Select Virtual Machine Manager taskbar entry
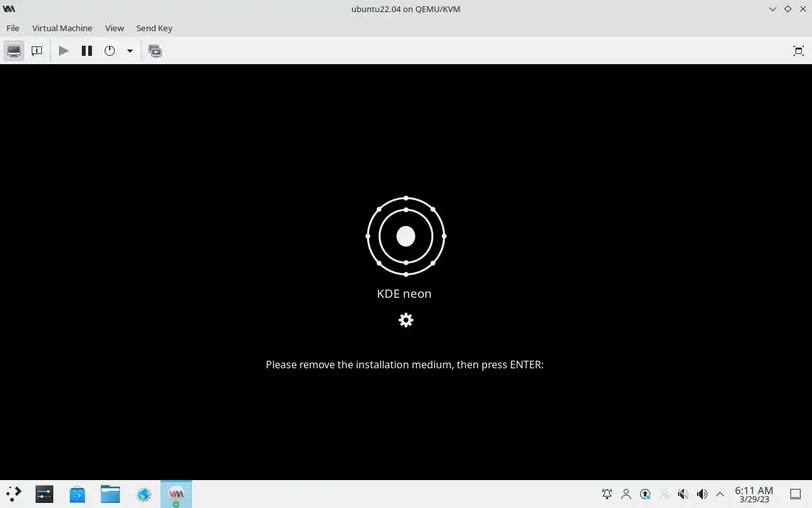The image size is (812, 508). (176, 494)
